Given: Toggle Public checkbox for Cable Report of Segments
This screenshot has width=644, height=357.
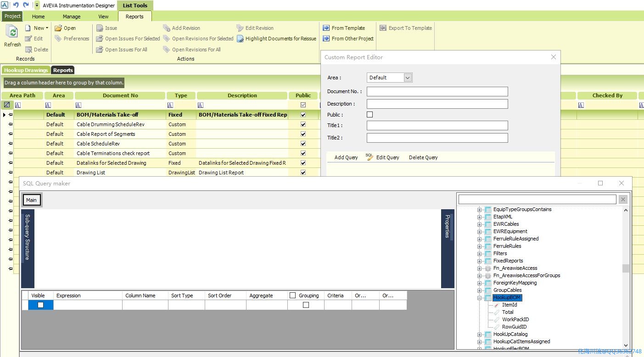Looking at the screenshot, I should 303,134.
